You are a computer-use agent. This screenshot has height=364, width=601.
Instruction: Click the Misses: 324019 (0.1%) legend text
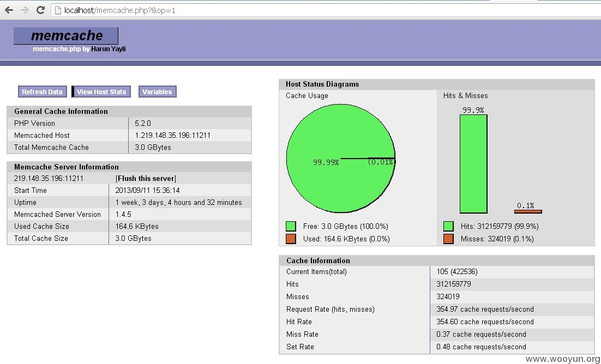[497, 239]
